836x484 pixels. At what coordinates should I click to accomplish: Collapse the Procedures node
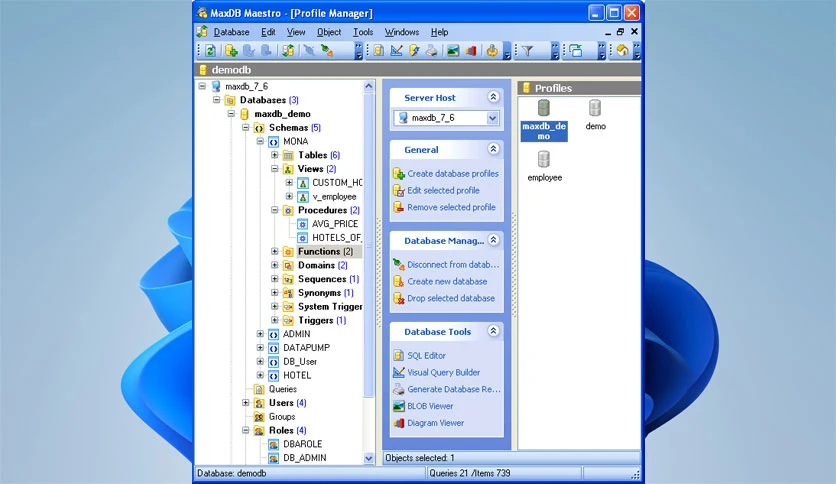275,210
